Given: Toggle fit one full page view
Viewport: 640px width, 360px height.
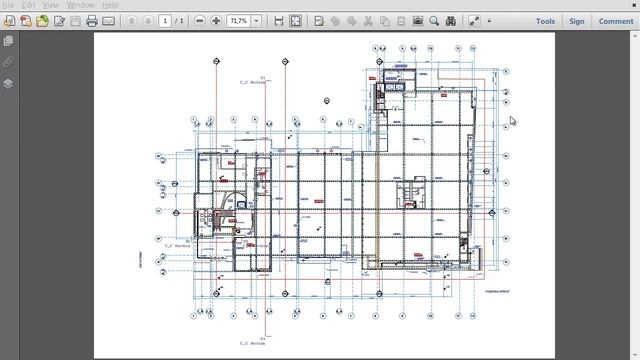Looking at the screenshot, I should click(296, 21).
